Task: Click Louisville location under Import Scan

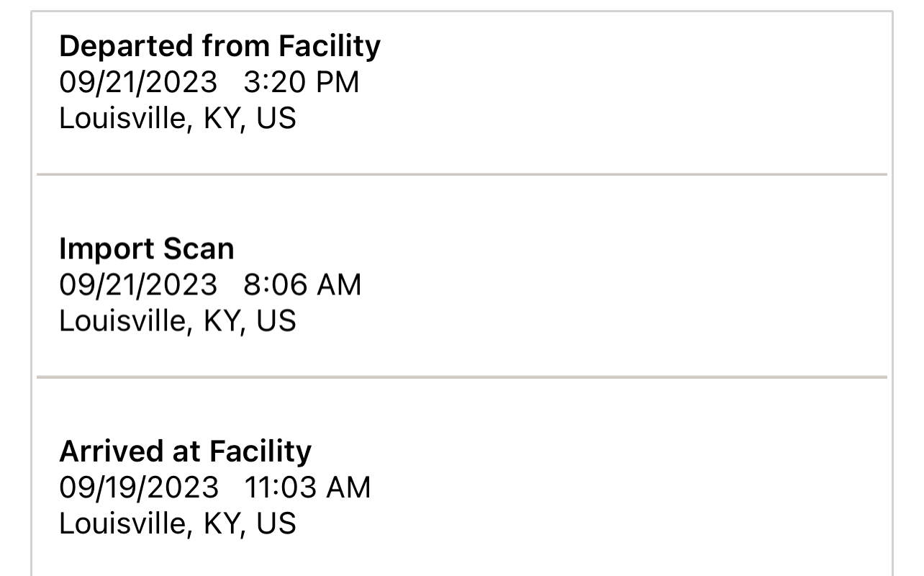Action: [177, 321]
